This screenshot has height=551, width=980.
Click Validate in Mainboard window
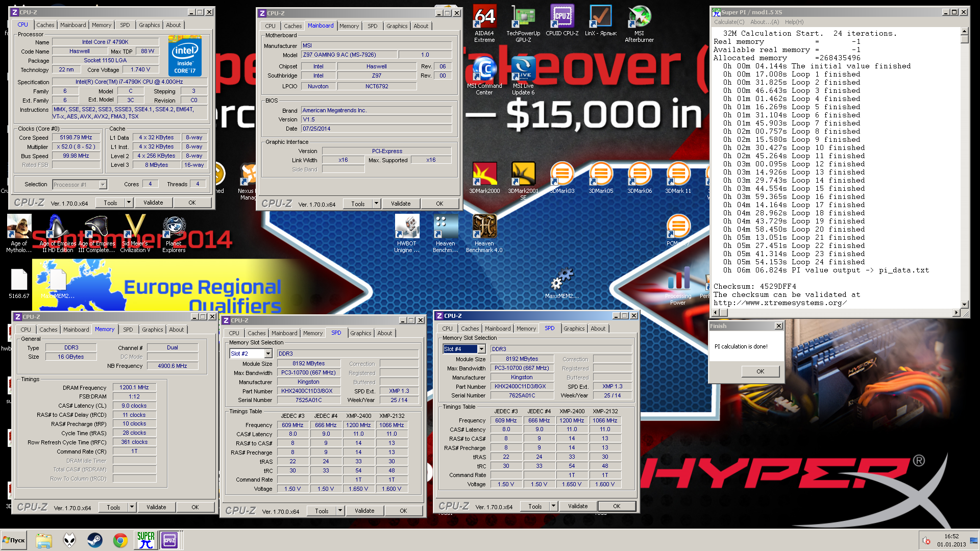(x=401, y=204)
